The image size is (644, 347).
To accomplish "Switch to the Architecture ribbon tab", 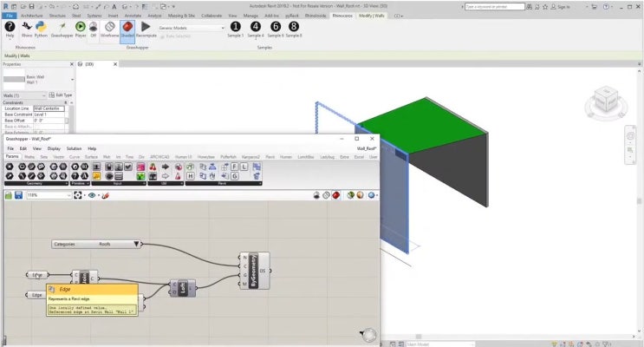I will (31, 16).
